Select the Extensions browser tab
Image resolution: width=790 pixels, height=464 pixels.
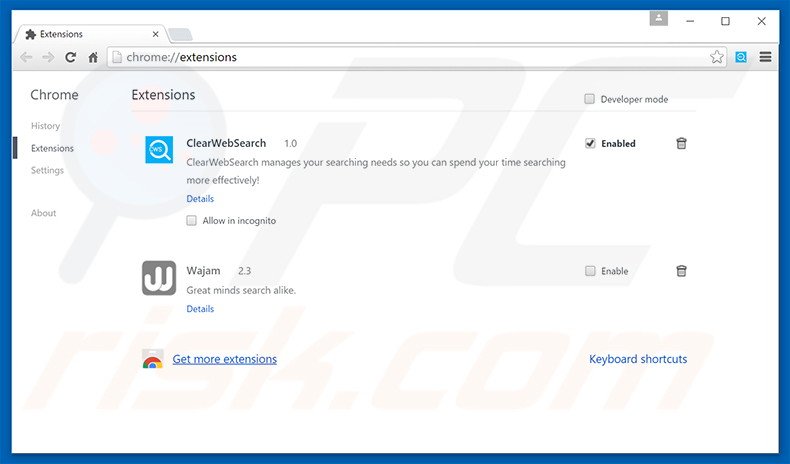[x=91, y=34]
